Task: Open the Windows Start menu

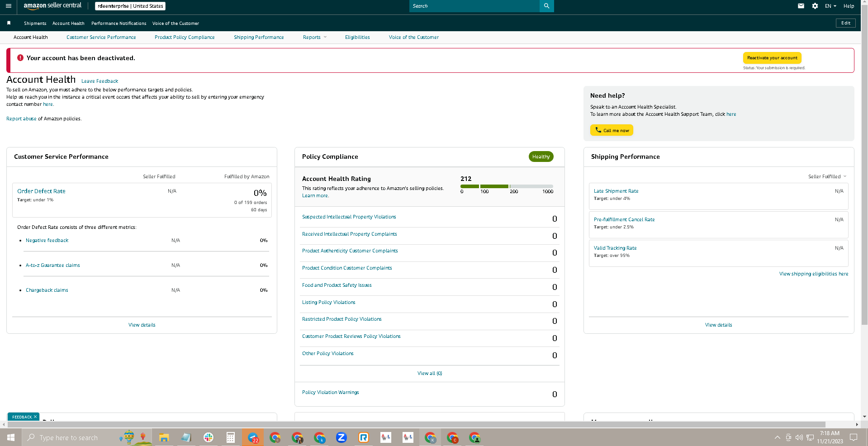Action: [x=11, y=437]
